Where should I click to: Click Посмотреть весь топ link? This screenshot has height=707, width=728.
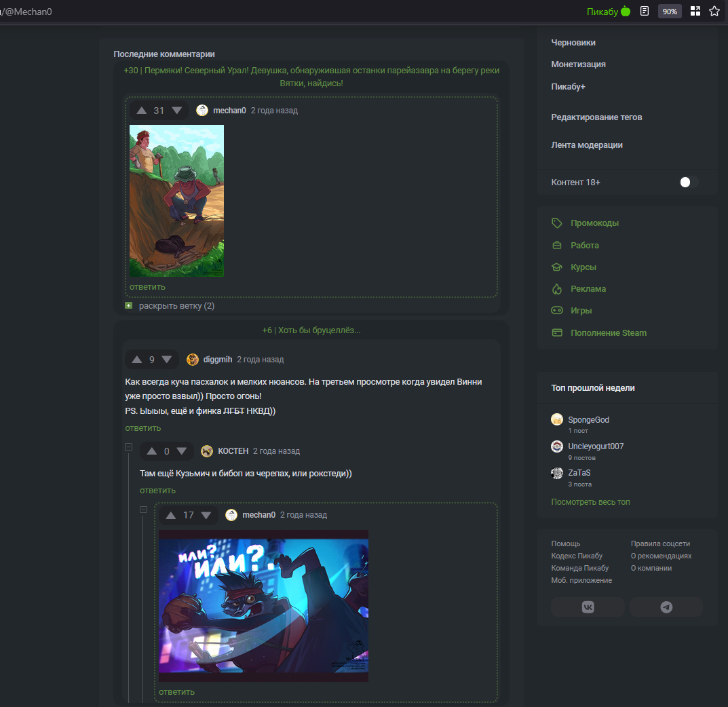pyautogui.click(x=590, y=502)
